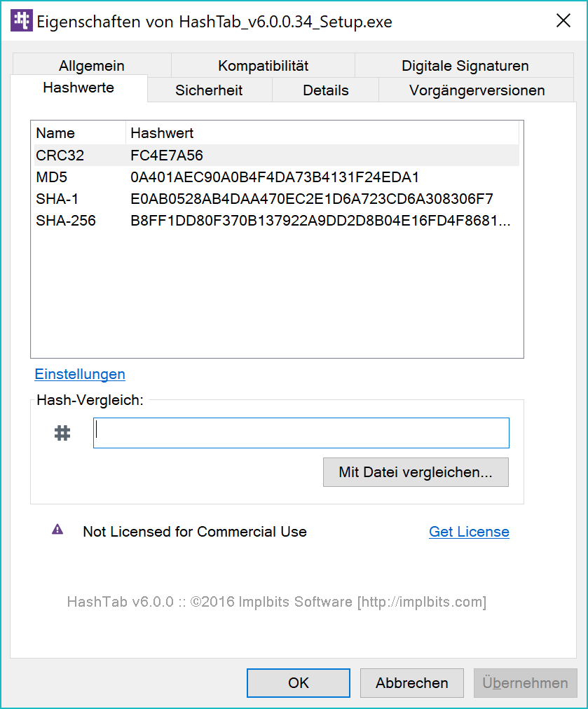Click the Name column header
This screenshot has height=709, width=588.
pos(80,133)
